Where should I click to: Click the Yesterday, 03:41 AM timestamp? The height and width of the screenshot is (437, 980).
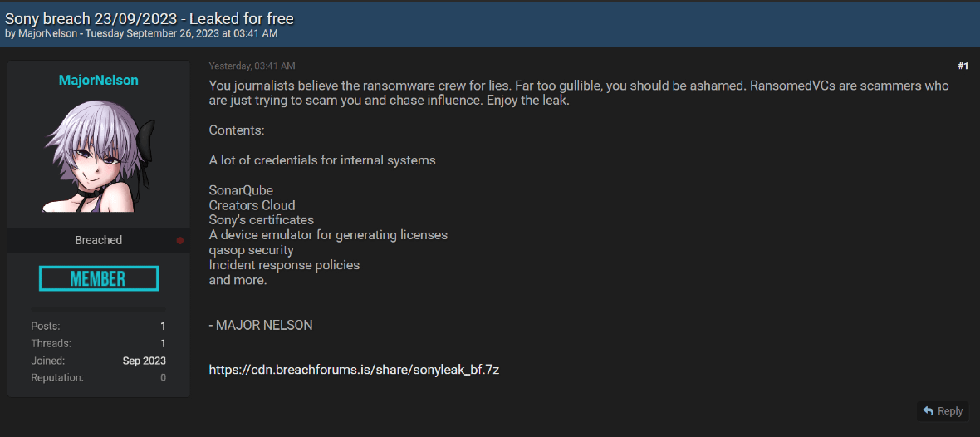pos(252,66)
